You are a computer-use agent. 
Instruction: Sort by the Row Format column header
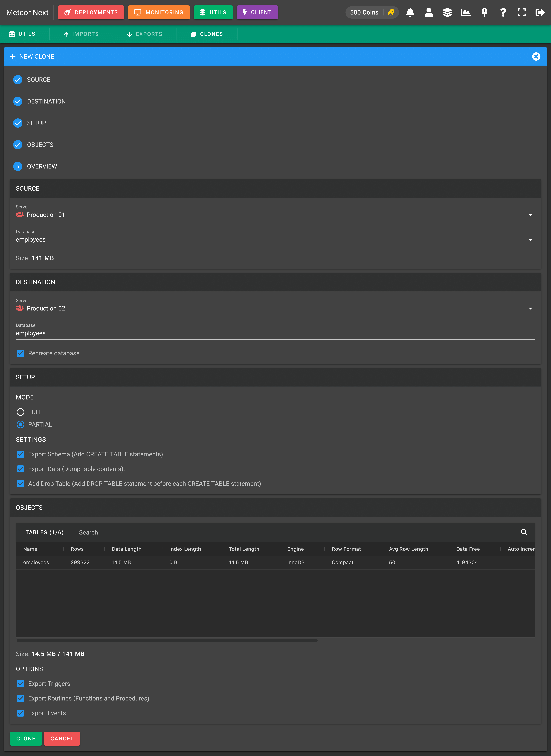(x=346, y=549)
